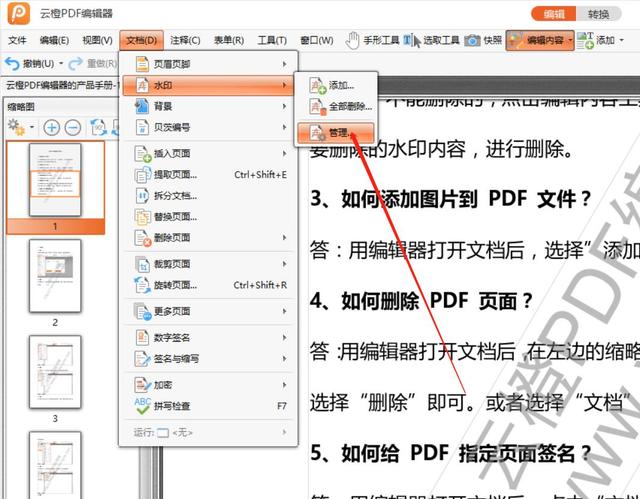640x499 pixels.
Task: Click the 拆分文档 split document icon
Action: [142, 196]
